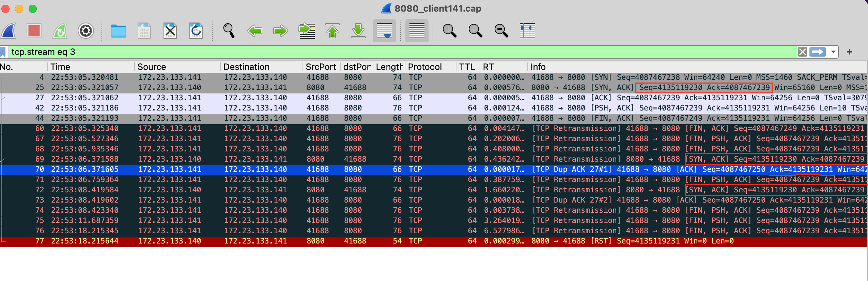Select packet 27 ACK row
This screenshot has width=868, height=281.
[x=434, y=98]
